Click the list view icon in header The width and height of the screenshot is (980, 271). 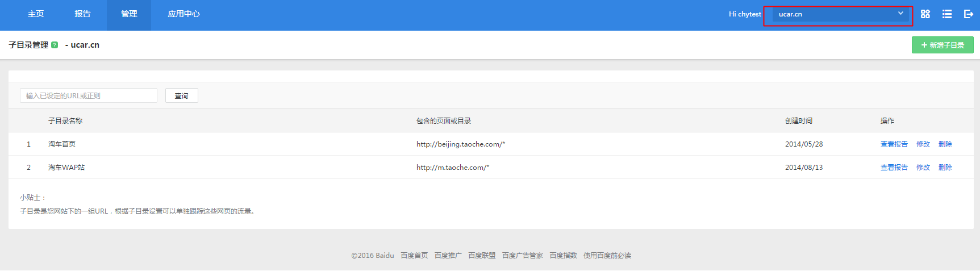(946, 14)
